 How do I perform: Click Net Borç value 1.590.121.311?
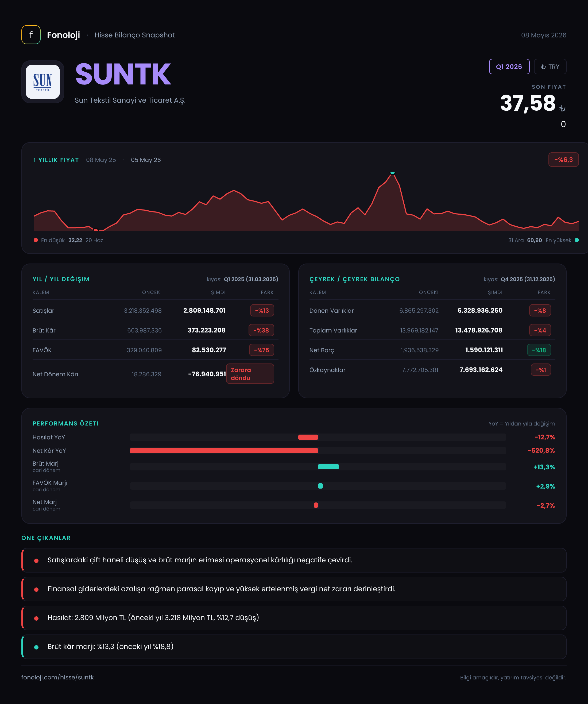(484, 350)
